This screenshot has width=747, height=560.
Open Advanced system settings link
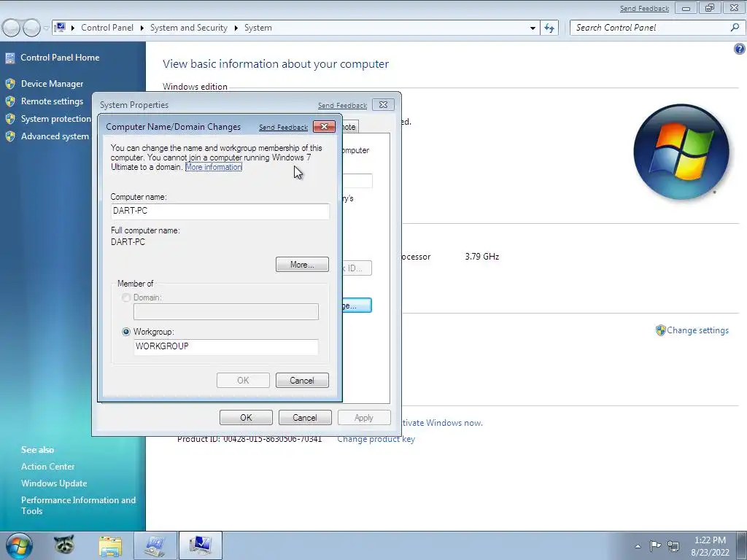pos(55,136)
